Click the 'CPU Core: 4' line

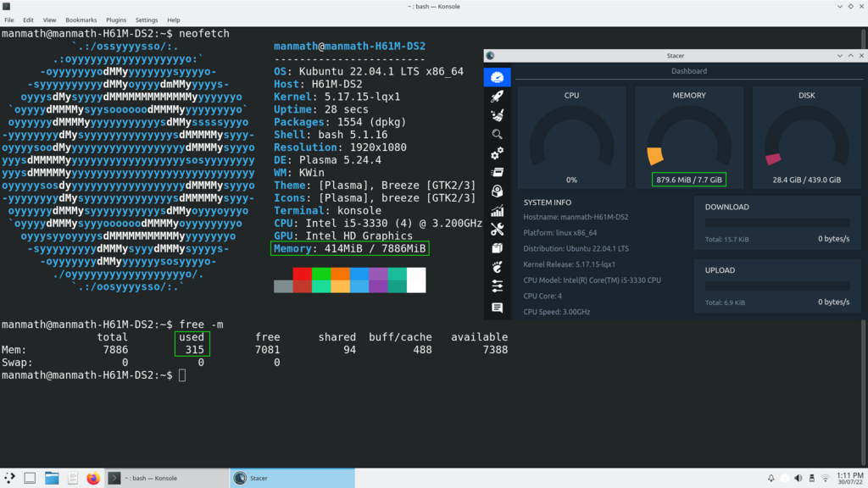coord(542,296)
